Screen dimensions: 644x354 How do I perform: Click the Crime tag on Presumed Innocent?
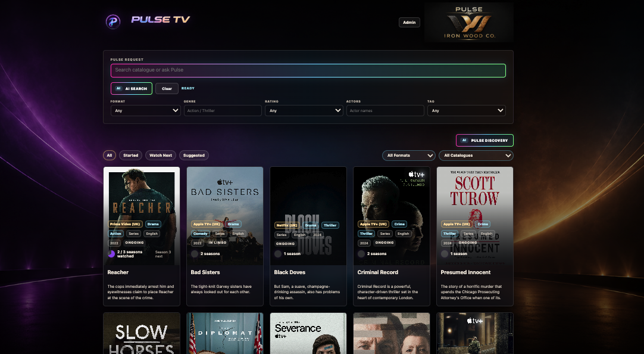[483, 224]
